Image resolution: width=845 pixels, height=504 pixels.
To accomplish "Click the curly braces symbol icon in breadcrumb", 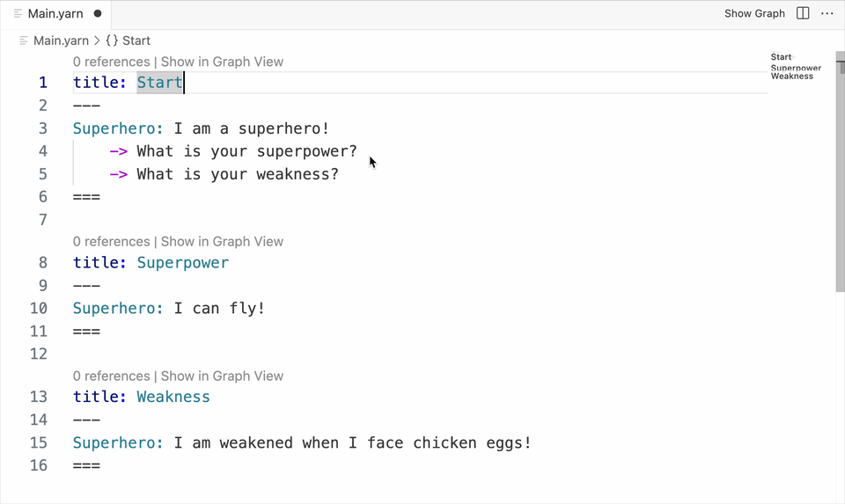I will pyautogui.click(x=112, y=40).
